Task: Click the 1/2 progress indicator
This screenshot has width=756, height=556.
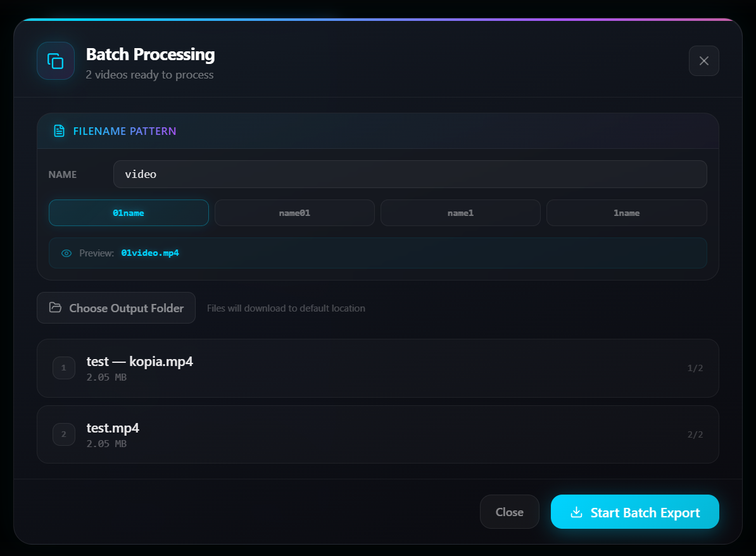Action: [695, 368]
